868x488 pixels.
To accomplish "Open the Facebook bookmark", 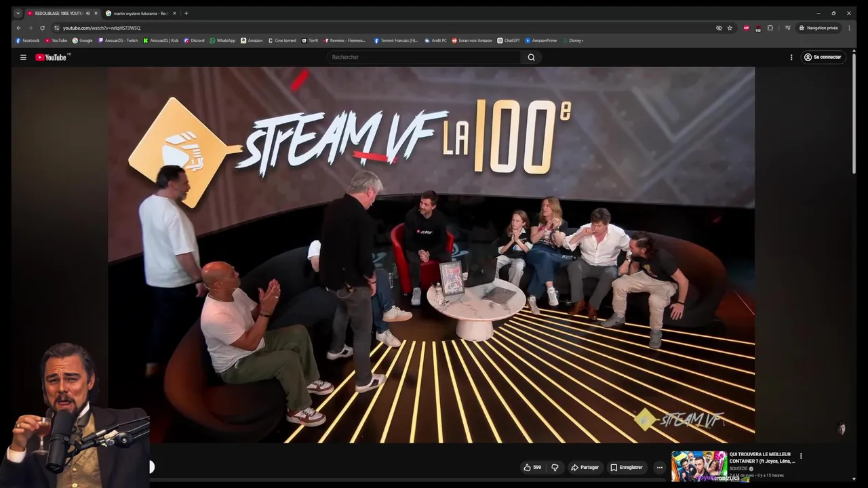I will click(x=28, y=41).
